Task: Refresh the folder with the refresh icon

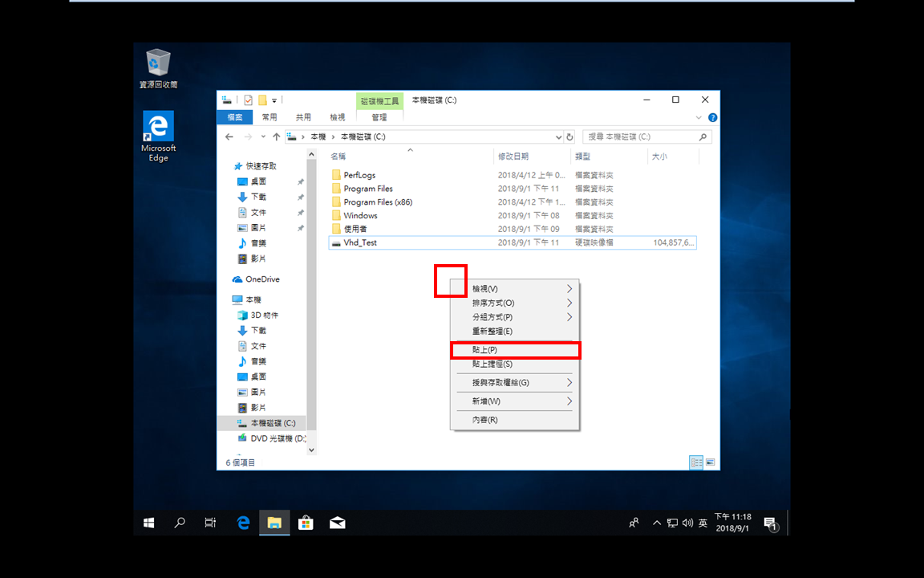Action: [569, 136]
